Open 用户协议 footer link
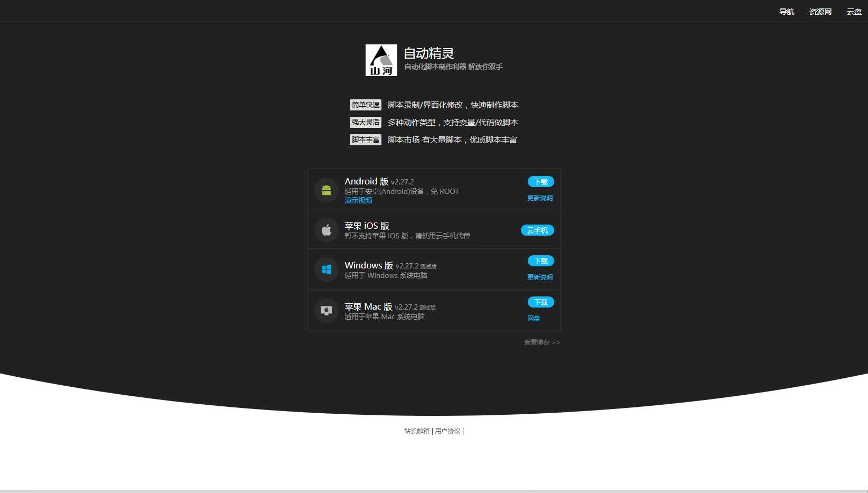The height and width of the screenshot is (493, 868). click(447, 431)
